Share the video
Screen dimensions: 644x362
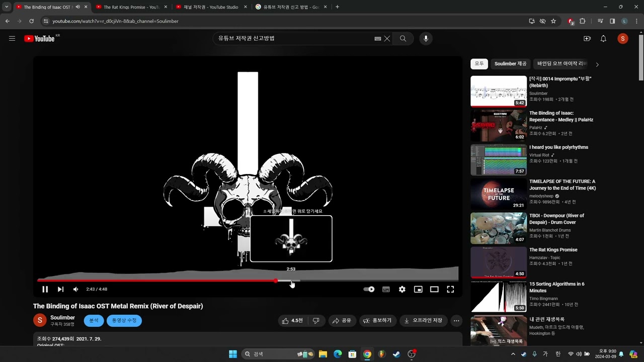(x=342, y=321)
